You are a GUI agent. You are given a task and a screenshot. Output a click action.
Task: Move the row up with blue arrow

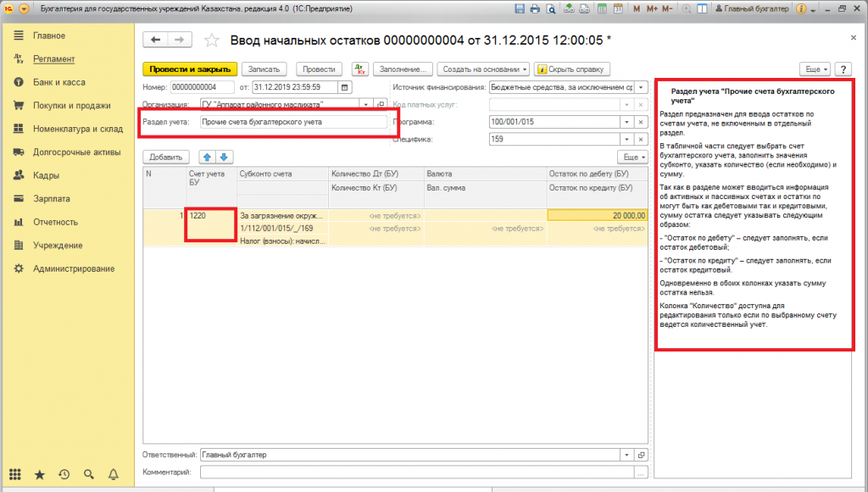point(207,157)
